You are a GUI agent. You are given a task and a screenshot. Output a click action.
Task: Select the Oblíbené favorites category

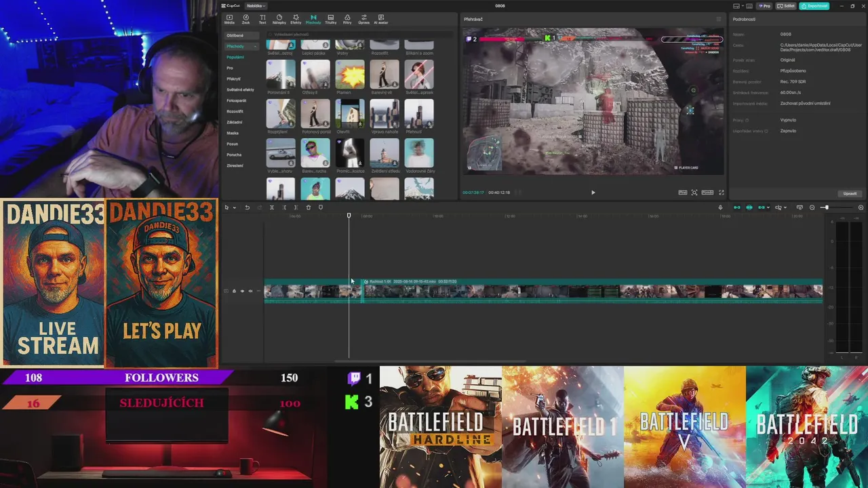242,35
